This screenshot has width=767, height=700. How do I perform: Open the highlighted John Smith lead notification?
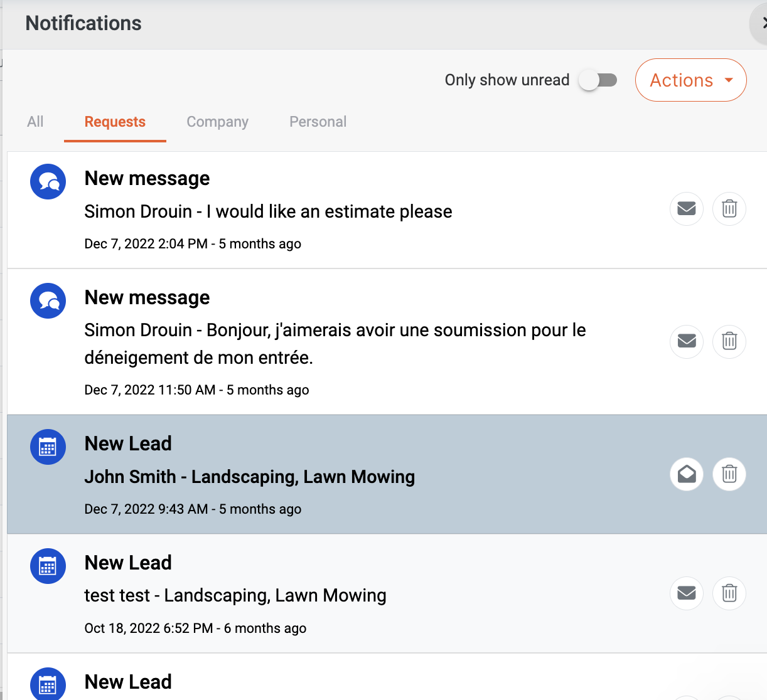click(250, 477)
